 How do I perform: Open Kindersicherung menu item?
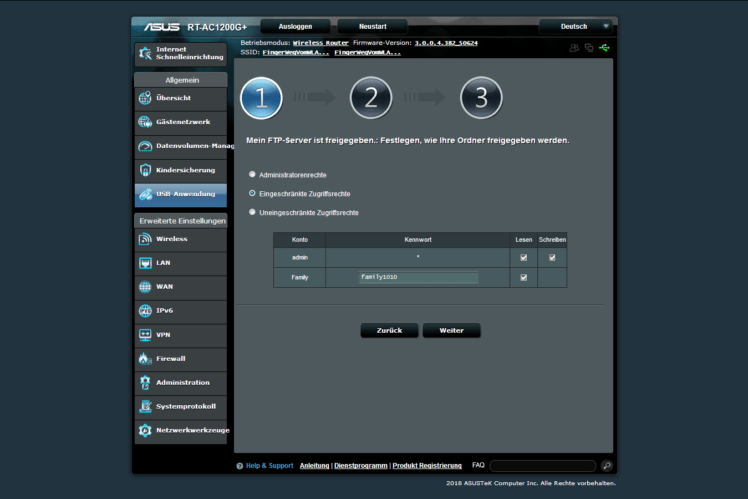181,170
